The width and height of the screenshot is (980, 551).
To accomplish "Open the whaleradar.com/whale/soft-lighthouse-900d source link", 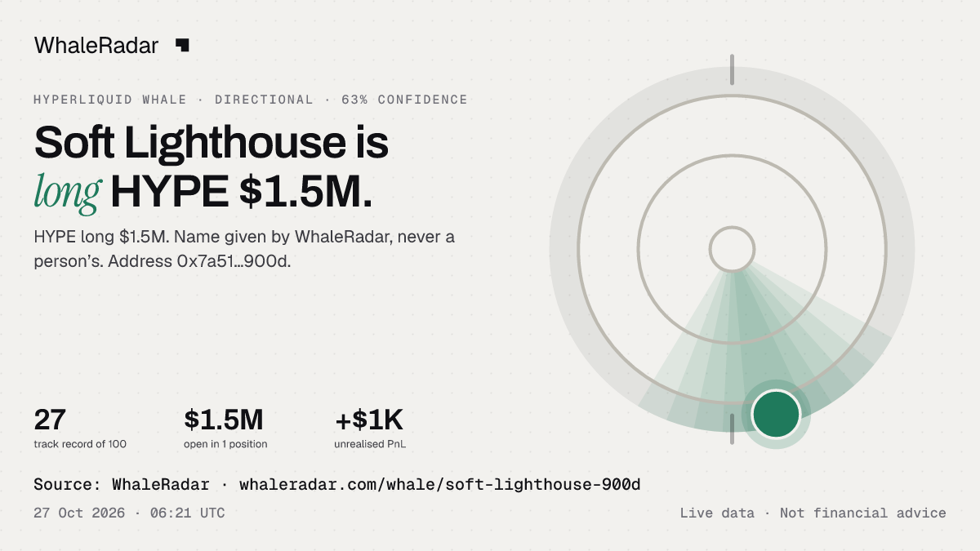I will pyautogui.click(x=439, y=485).
